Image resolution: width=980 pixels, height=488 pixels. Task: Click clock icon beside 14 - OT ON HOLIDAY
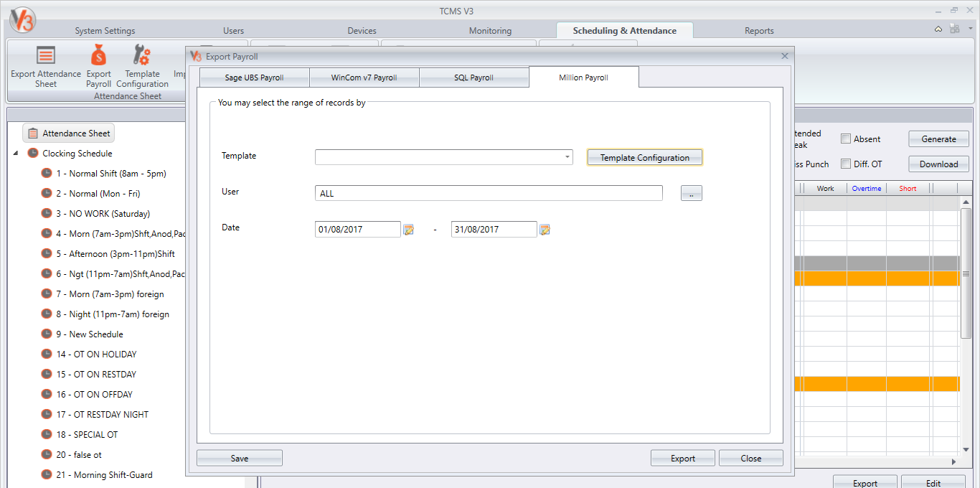(x=47, y=355)
